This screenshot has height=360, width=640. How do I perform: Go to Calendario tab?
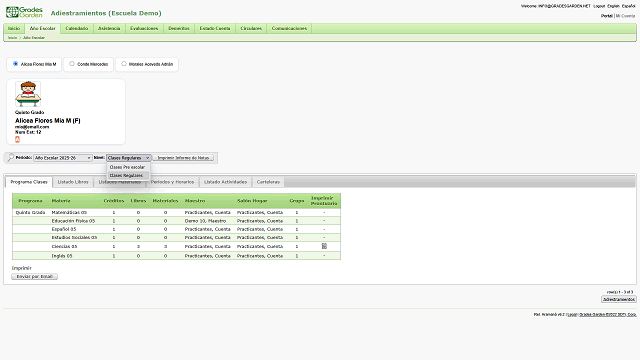click(x=77, y=28)
